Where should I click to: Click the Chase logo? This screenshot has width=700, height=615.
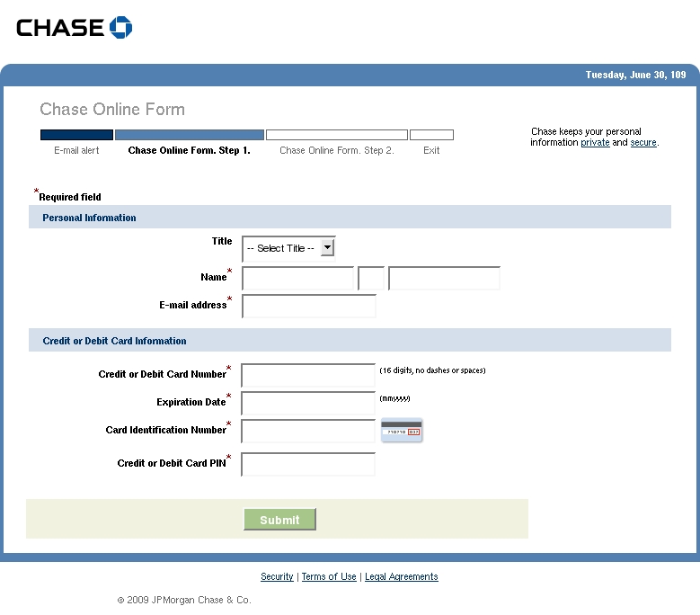(74, 28)
